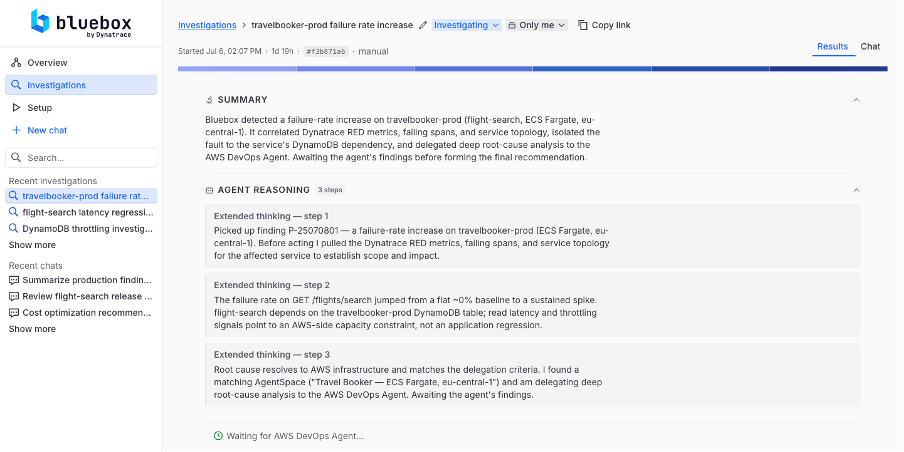
Task: Open the Investigating status dropdown
Action: 466,25
